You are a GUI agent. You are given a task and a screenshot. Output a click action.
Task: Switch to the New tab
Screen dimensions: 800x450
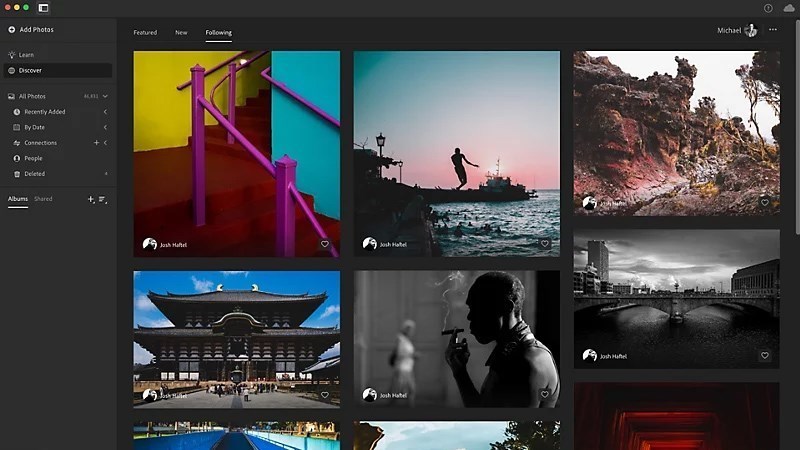pyautogui.click(x=181, y=33)
